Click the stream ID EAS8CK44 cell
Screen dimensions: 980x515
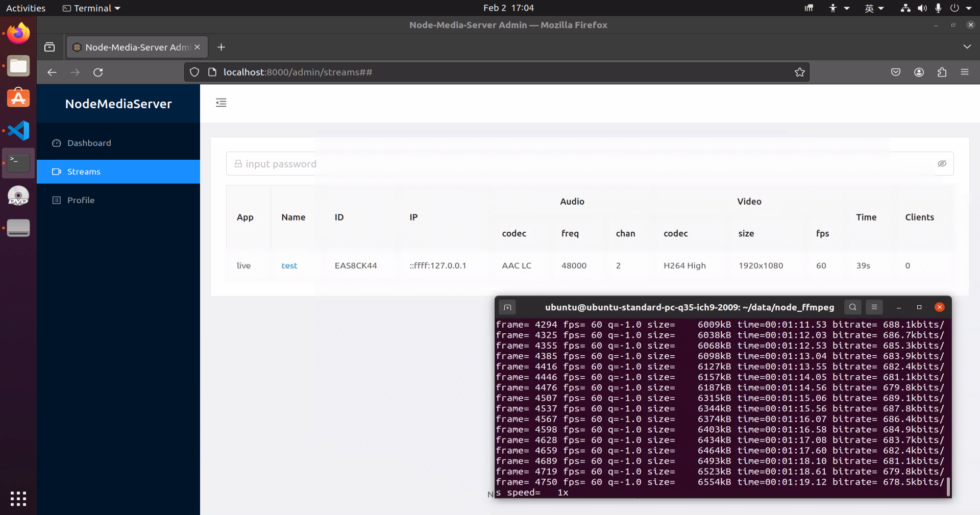coord(356,265)
